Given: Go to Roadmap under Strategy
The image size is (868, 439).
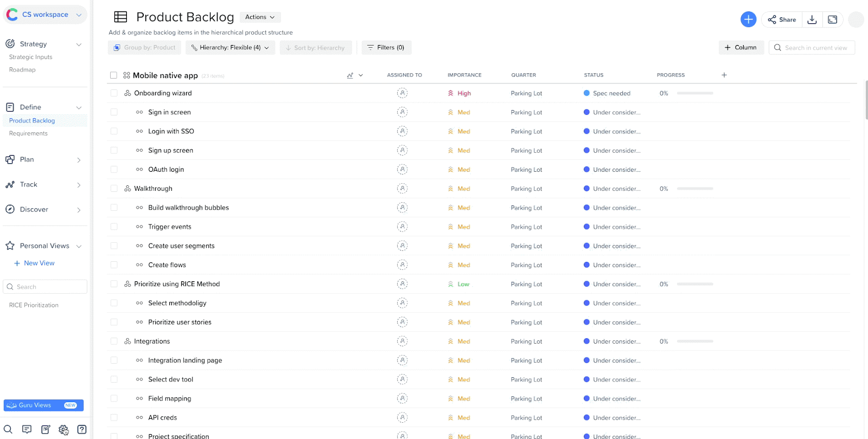Looking at the screenshot, I should [x=22, y=70].
